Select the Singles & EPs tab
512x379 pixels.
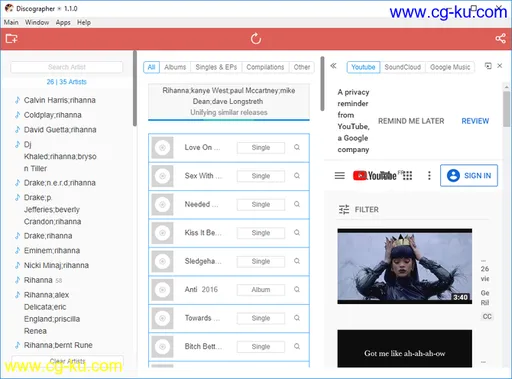pyautogui.click(x=216, y=67)
